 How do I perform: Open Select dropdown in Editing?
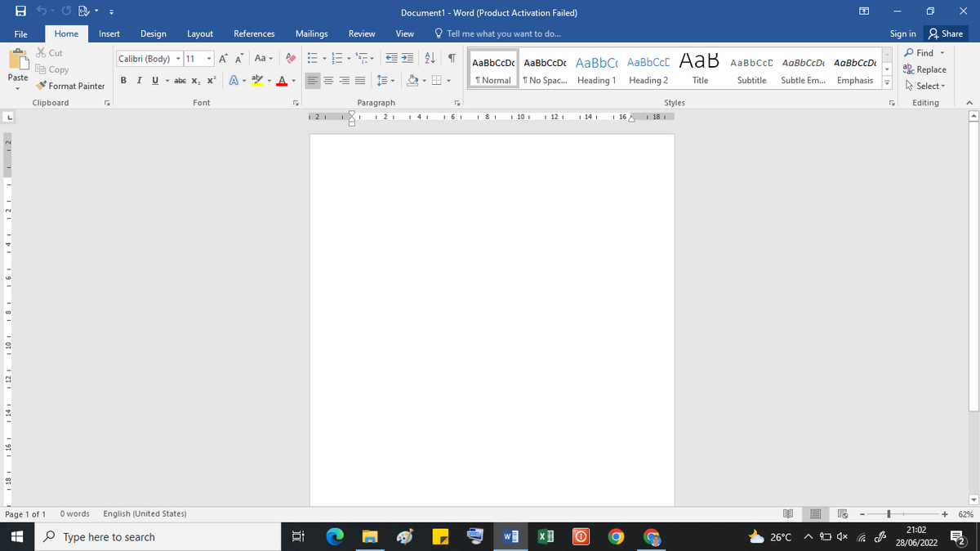924,86
